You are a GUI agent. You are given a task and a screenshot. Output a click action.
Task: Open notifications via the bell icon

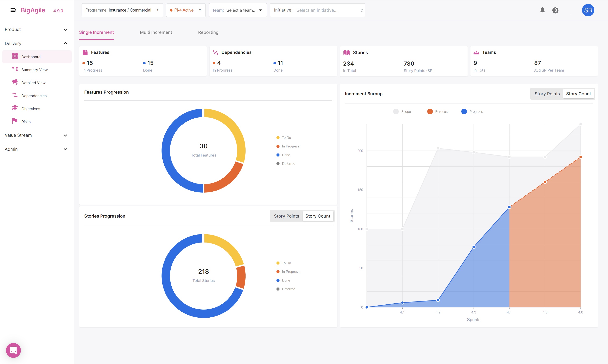click(x=543, y=10)
